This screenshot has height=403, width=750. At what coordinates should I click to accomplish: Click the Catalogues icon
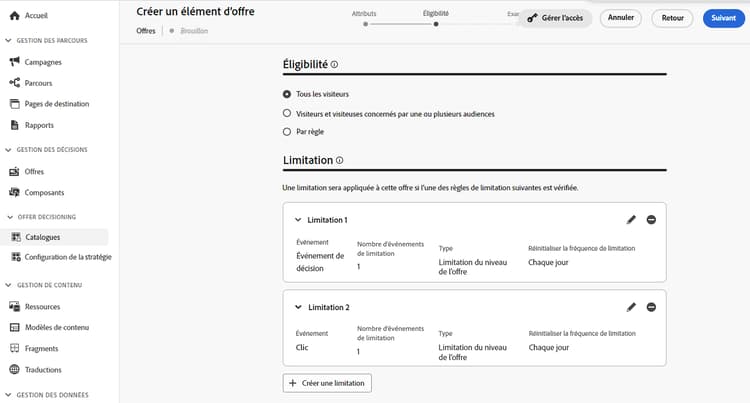coord(16,237)
